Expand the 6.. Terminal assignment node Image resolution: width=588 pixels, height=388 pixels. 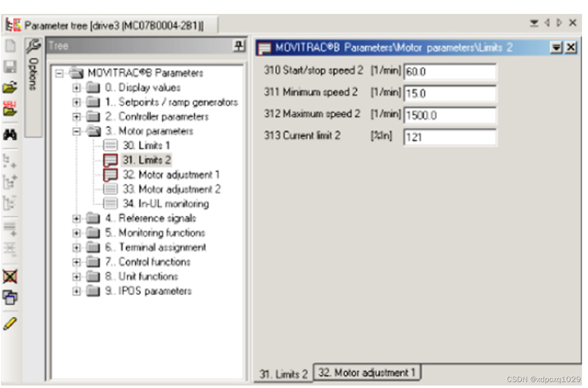tap(77, 247)
